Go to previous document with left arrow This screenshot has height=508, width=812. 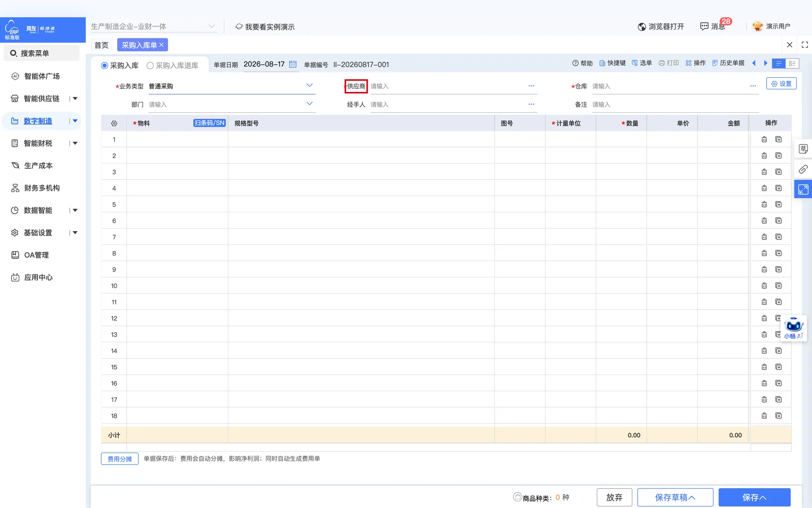point(754,63)
